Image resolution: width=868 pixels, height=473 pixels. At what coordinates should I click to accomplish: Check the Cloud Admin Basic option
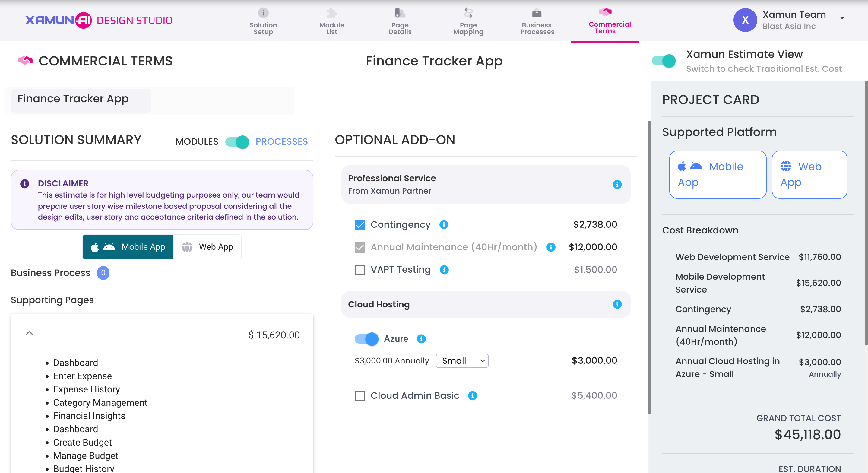tap(360, 395)
